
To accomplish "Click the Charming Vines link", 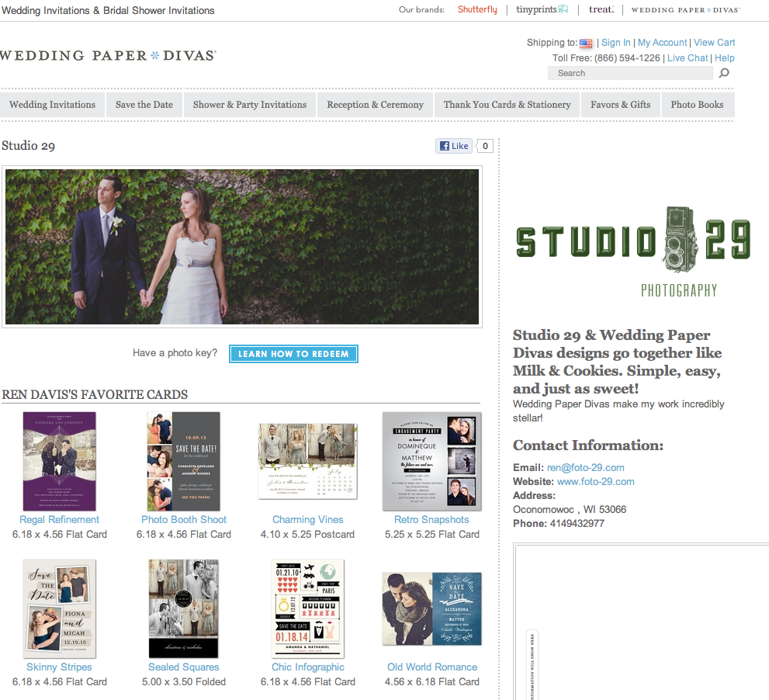I will pos(308,519).
